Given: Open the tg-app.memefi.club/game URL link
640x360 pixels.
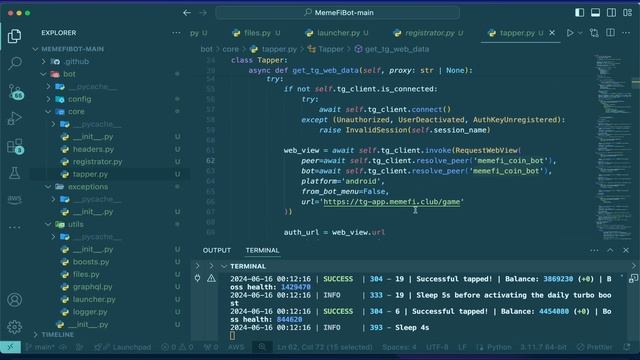Looking at the screenshot, I should tap(391, 202).
